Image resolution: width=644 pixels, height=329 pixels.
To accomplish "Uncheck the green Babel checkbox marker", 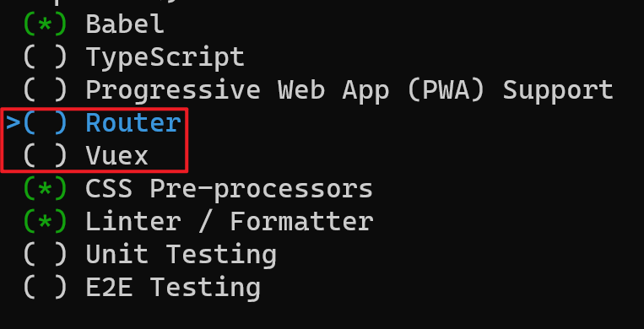I will 46,24.
